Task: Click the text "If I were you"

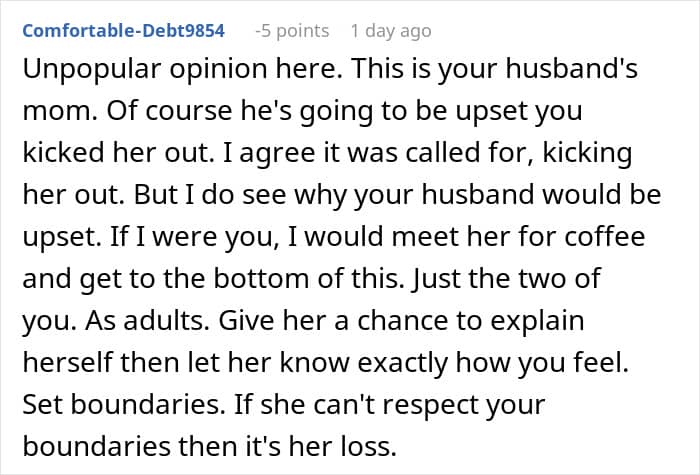Action: tap(195, 237)
